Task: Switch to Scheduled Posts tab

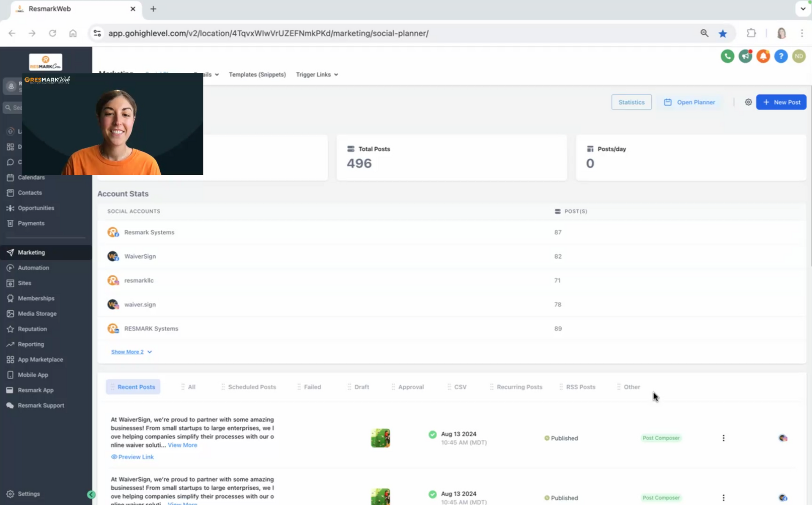Action: click(249, 387)
